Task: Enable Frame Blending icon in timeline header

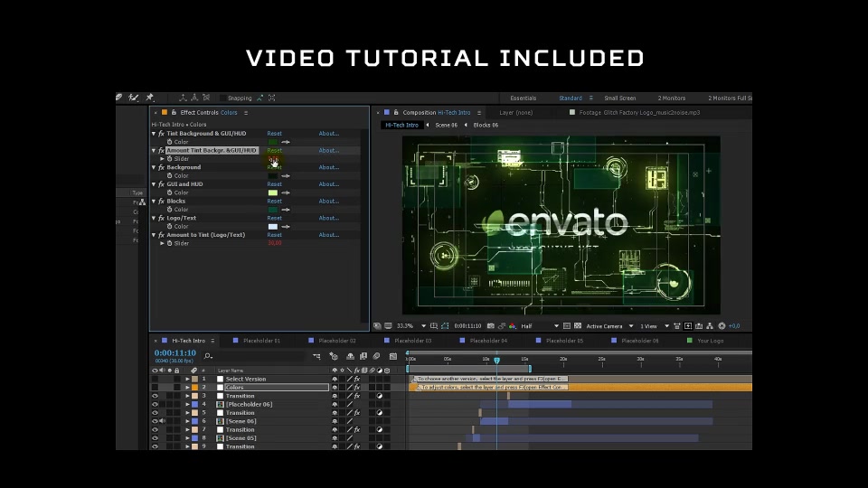Action: click(363, 356)
